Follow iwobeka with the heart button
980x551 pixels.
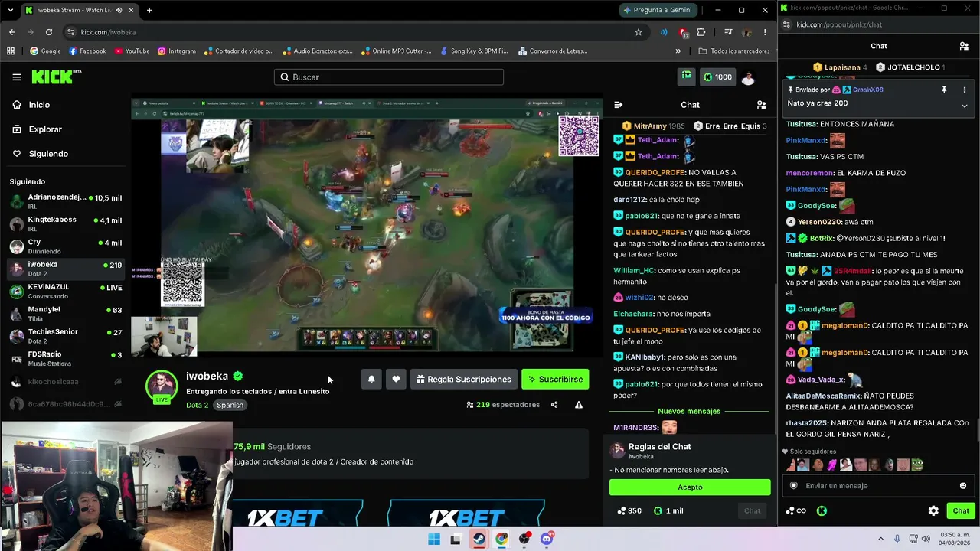coord(396,379)
